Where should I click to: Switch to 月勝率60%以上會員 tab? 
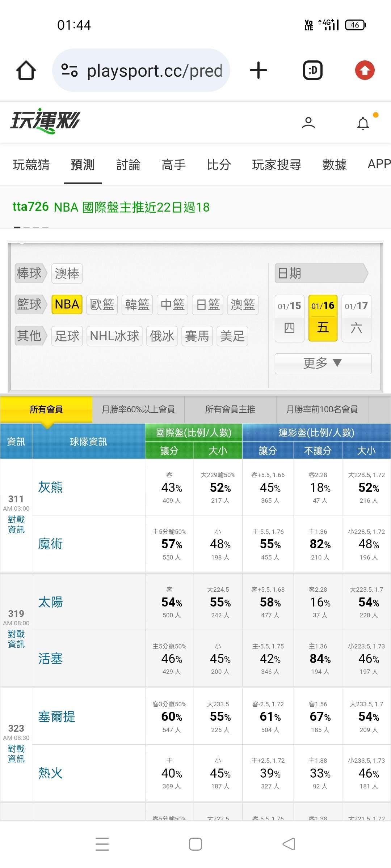pos(138,409)
